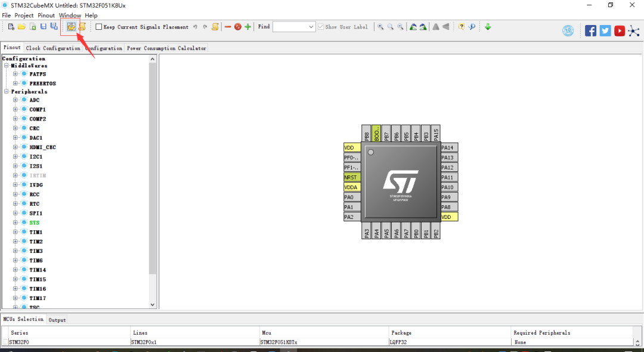
Task: Click the About info bubble icon
Action: [472, 27]
